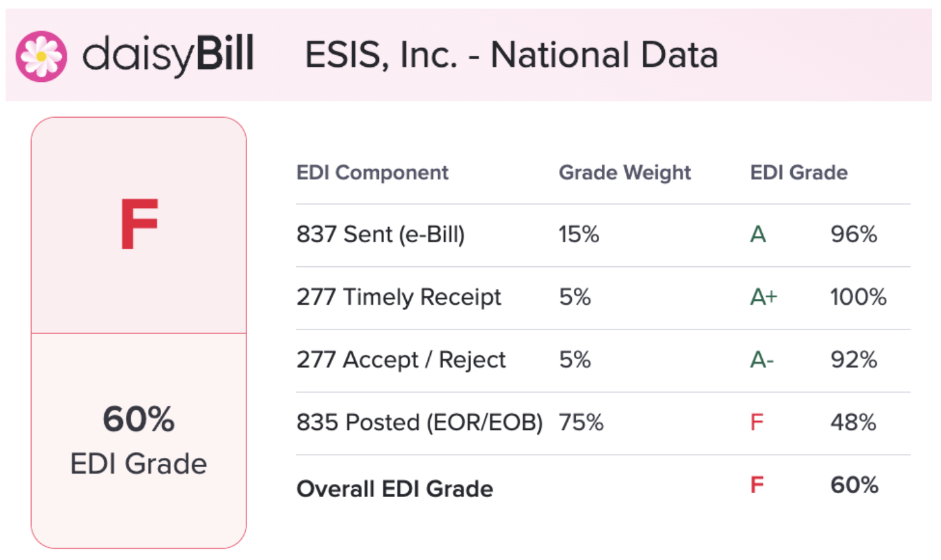
Task: Click the A+ grade for Timely Receipt
Action: point(764,298)
